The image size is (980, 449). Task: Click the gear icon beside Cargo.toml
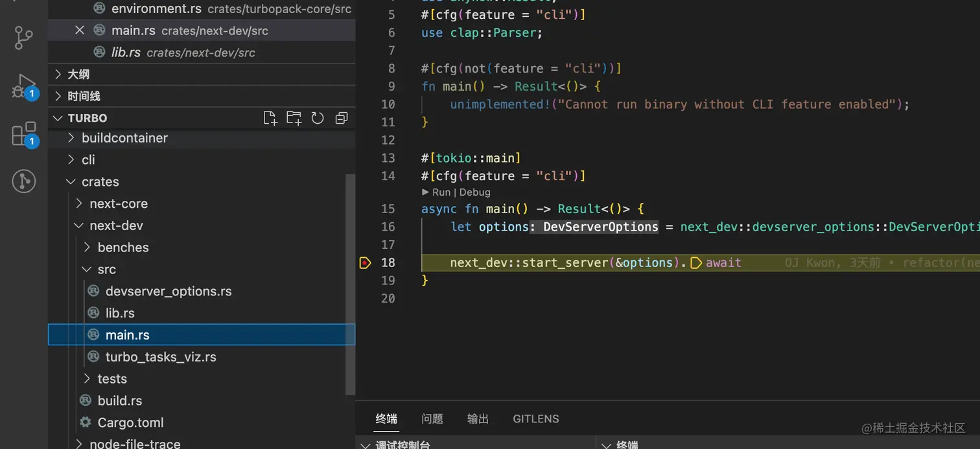[85, 422]
